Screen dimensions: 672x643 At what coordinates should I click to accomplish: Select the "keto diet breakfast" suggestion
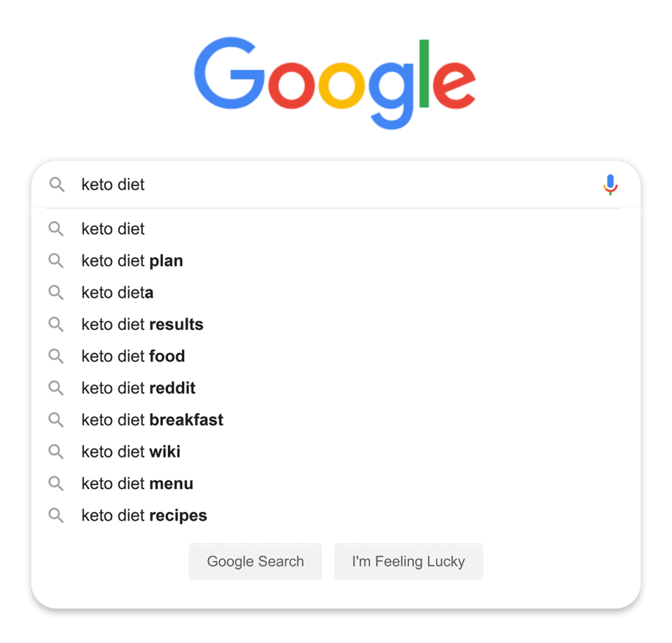tap(152, 420)
